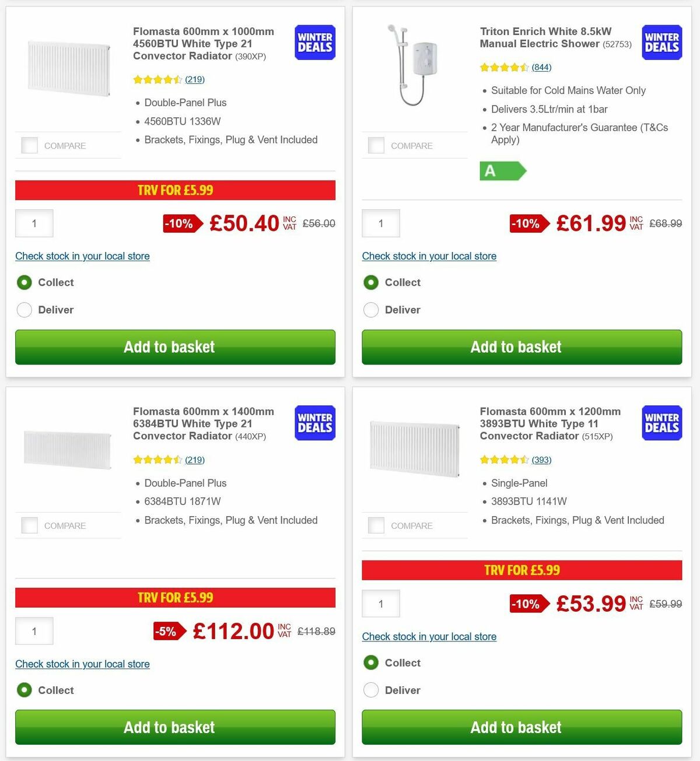
Task: Select Deliver for the Flomasta 1000mm radiator
Action: [24, 310]
